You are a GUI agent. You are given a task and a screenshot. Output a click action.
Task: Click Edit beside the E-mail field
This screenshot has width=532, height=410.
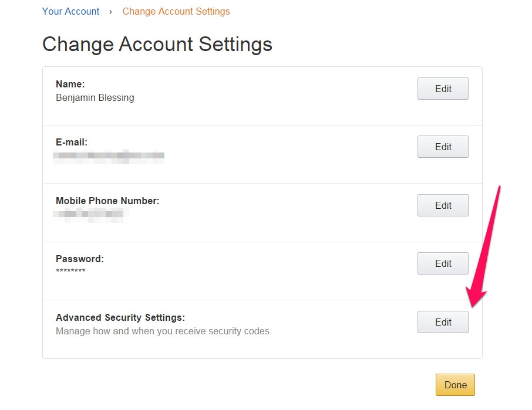(x=442, y=147)
